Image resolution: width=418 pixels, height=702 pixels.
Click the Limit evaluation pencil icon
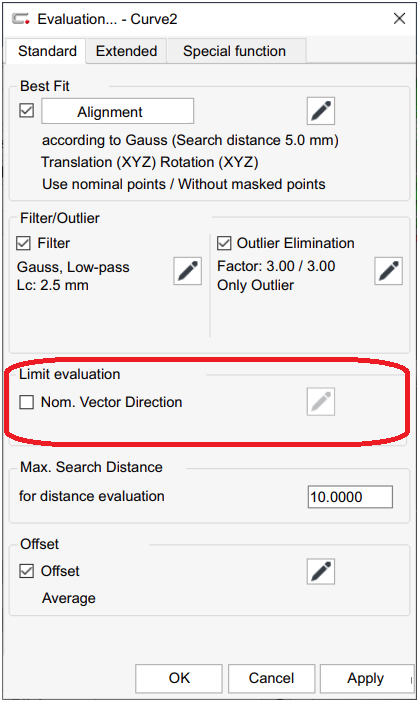pos(321,402)
